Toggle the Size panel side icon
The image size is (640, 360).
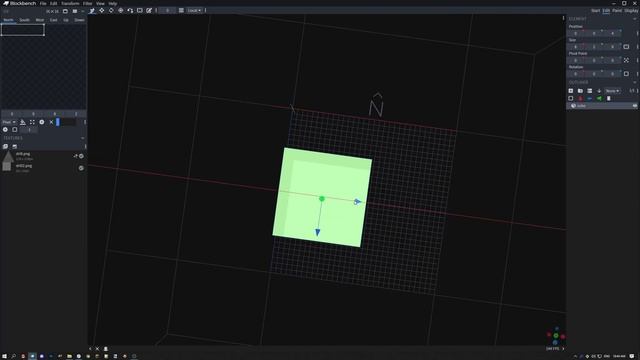click(x=626, y=47)
